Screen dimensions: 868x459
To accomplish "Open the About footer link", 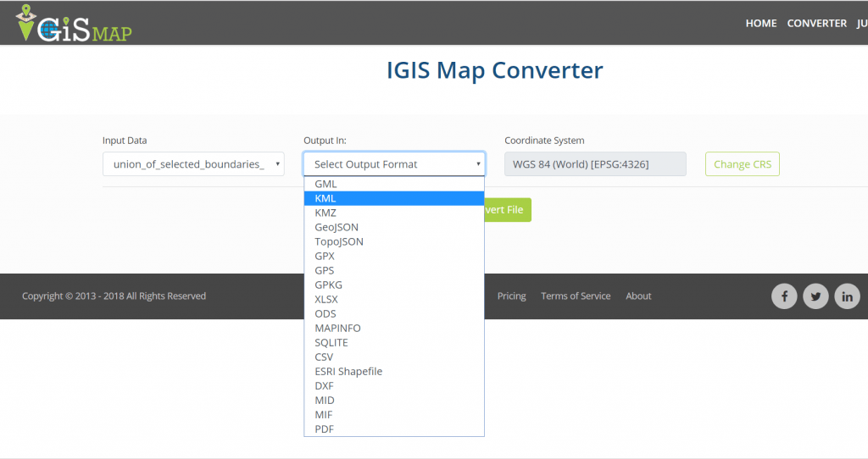I will tap(638, 296).
